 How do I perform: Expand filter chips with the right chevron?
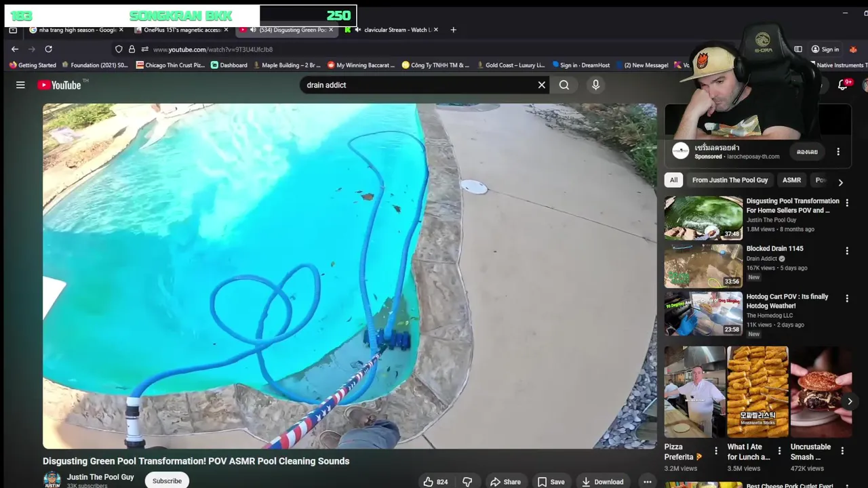(x=840, y=182)
